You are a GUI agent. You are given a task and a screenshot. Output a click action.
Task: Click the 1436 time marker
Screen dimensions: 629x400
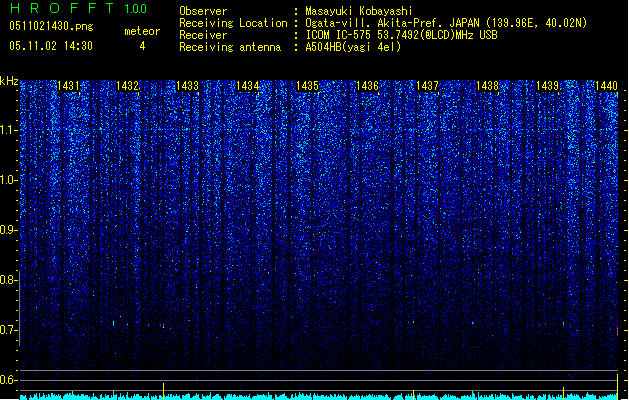click(367, 86)
